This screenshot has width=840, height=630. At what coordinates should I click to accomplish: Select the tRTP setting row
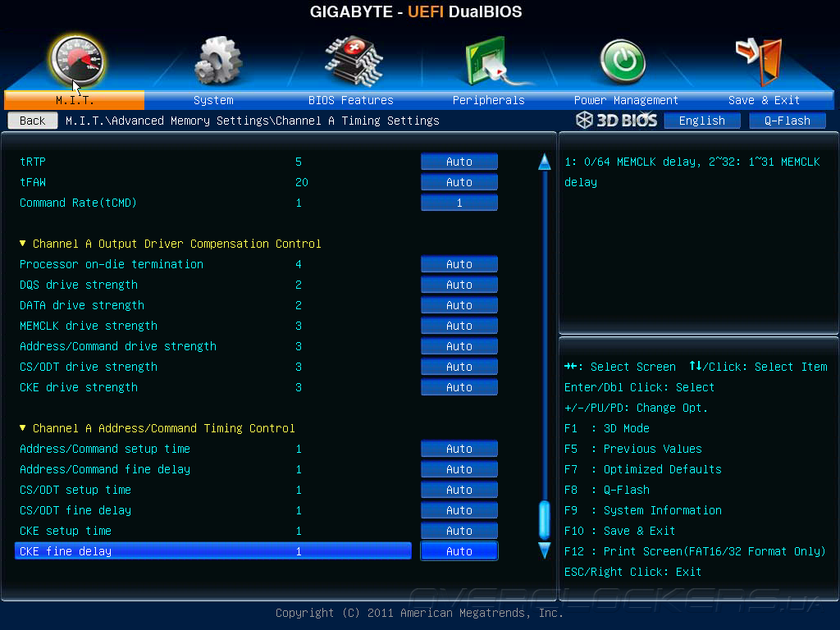coord(213,162)
